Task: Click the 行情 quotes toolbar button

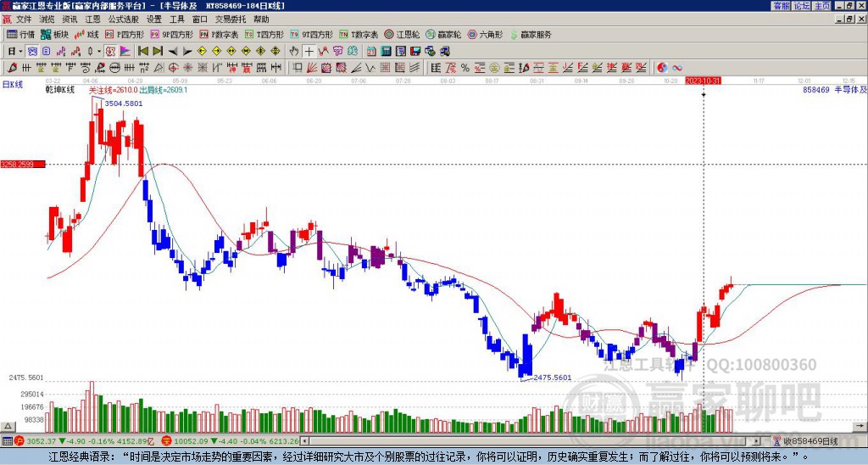Action: click(x=21, y=34)
